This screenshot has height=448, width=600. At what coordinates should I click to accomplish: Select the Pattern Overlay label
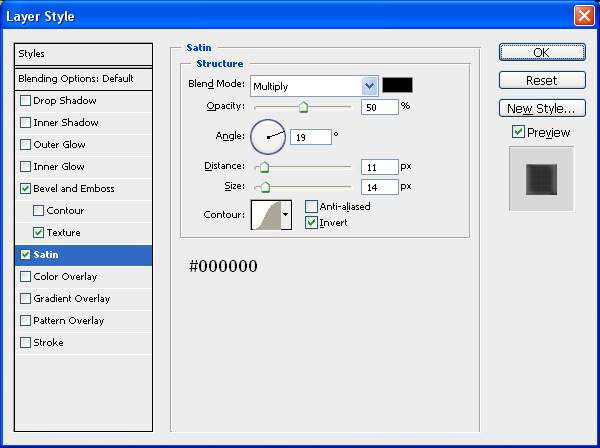(68, 321)
